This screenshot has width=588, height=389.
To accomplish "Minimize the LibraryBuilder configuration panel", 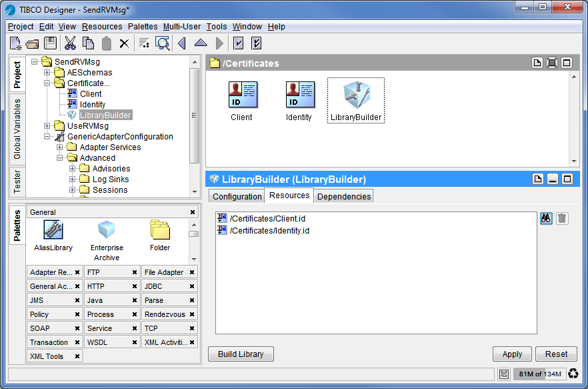I will 553,179.
